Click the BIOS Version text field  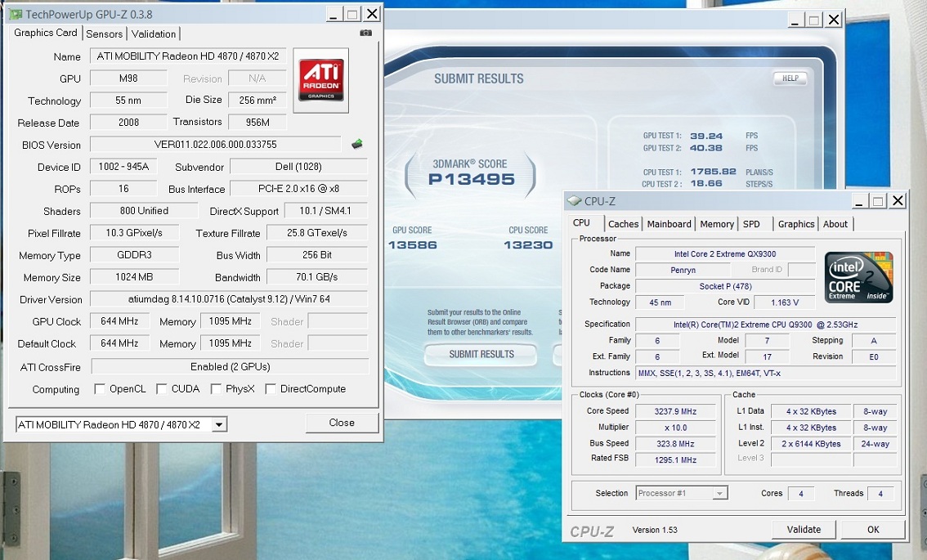(215, 145)
